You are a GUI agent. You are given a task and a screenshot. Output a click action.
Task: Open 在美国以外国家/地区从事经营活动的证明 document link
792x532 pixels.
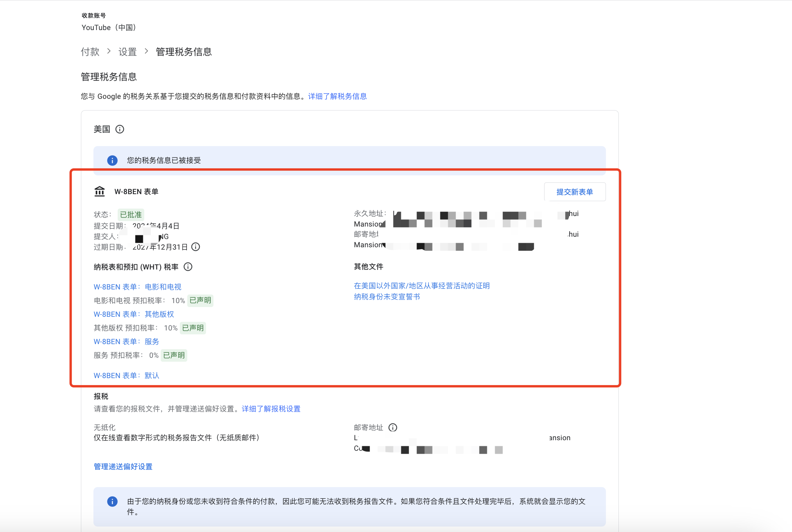click(x=421, y=286)
